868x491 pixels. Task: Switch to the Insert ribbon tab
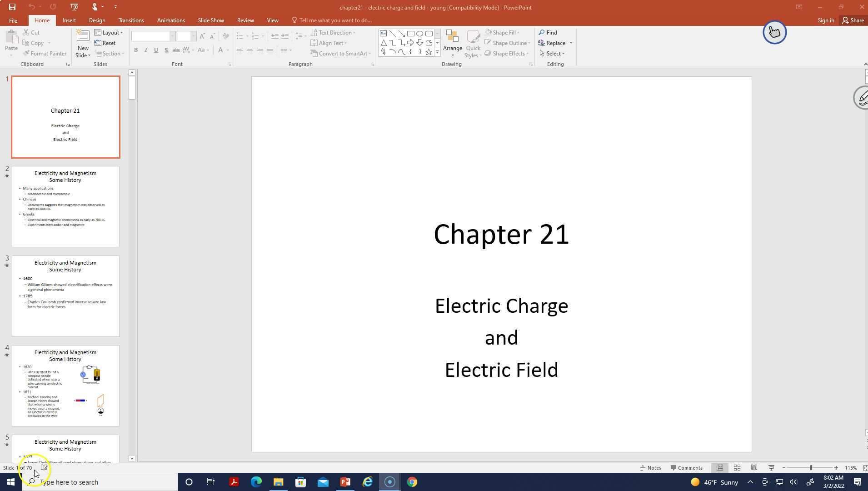pyautogui.click(x=69, y=20)
